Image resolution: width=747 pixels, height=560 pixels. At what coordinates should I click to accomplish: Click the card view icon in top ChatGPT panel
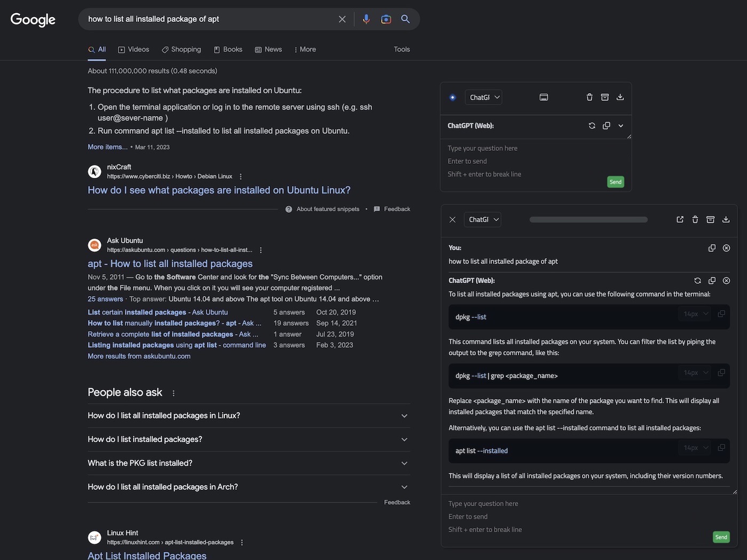pos(543,97)
